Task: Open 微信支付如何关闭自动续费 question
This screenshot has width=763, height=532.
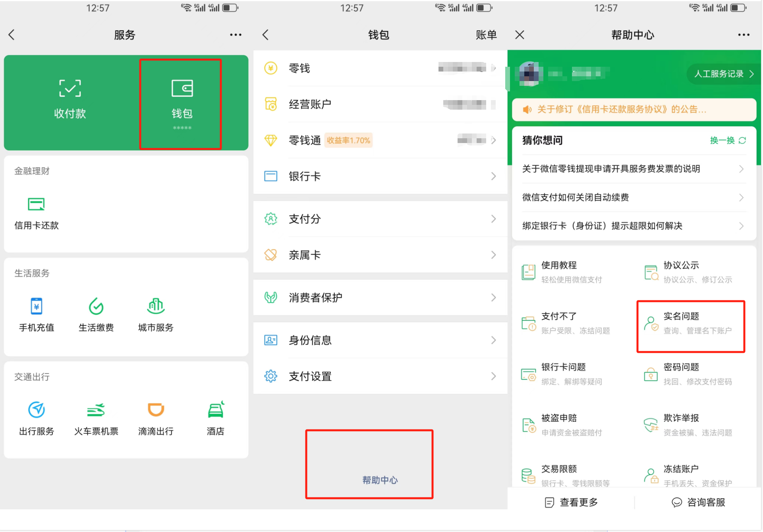Action: (x=634, y=197)
